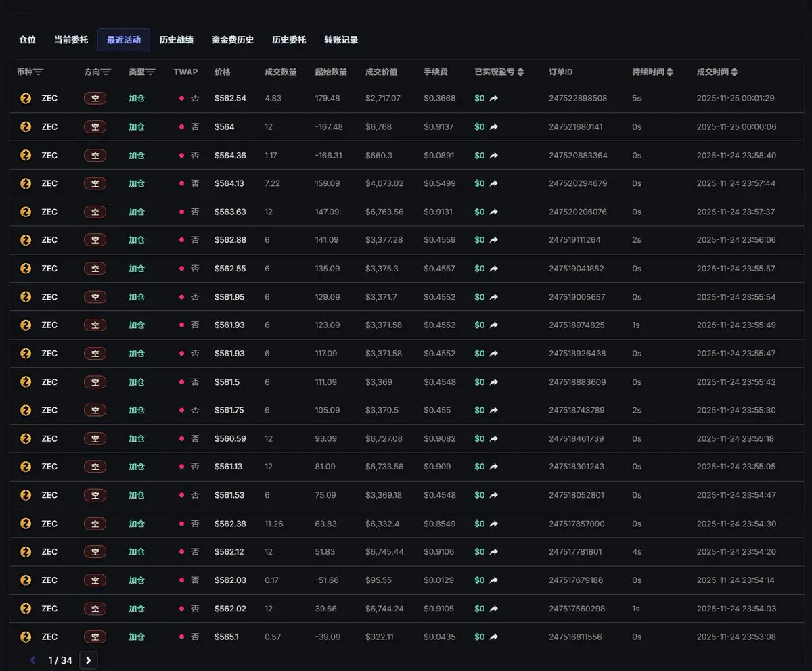Share the trade for order 247518926438

click(x=494, y=354)
